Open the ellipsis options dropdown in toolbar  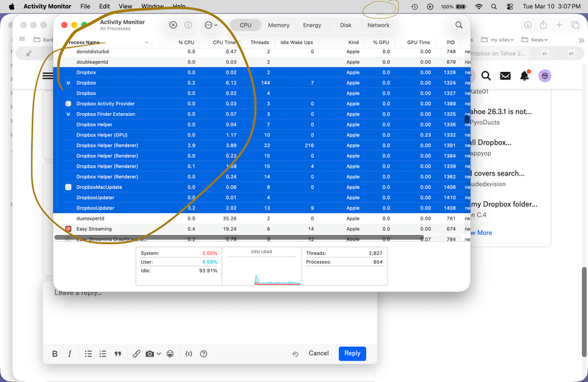point(211,25)
